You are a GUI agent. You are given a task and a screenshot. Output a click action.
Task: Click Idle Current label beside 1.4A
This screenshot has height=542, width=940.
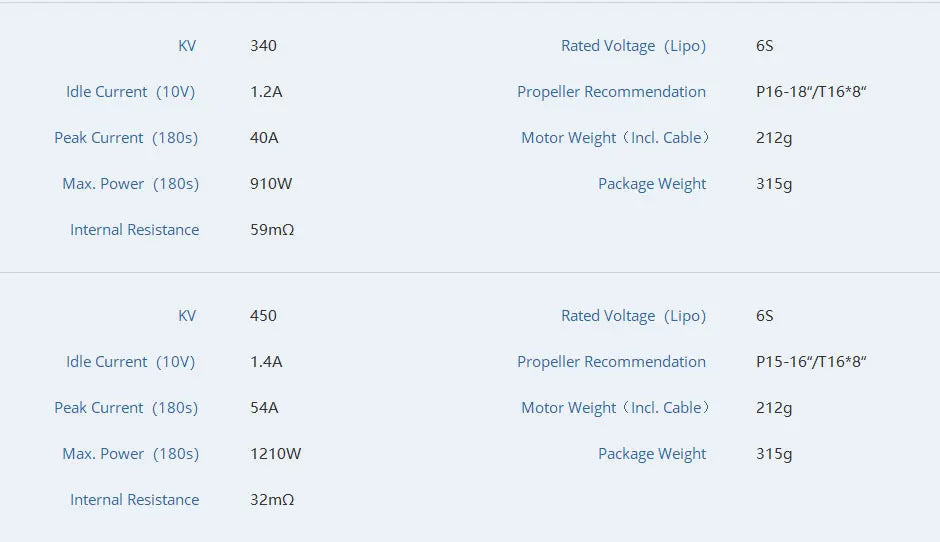(130, 362)
